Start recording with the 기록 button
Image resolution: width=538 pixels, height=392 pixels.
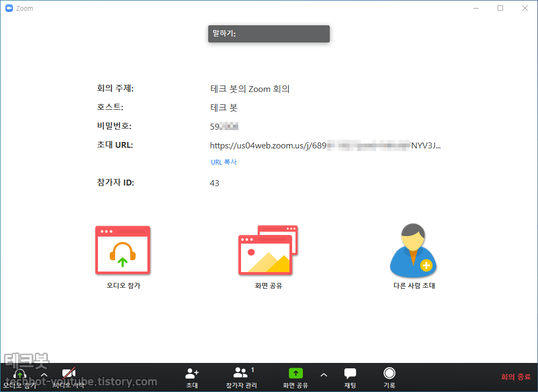point(390,377)
